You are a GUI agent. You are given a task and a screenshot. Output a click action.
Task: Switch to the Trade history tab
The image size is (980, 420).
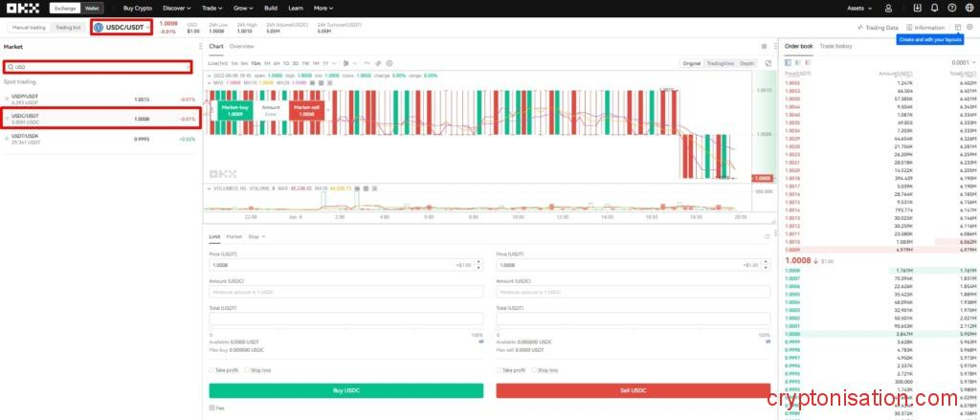(x=835, y=46)
